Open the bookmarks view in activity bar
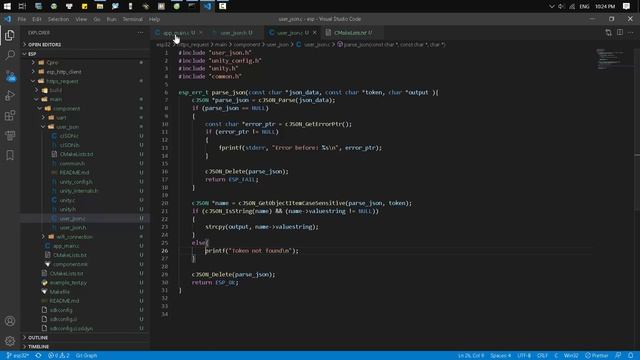 [x=10, y=155]
